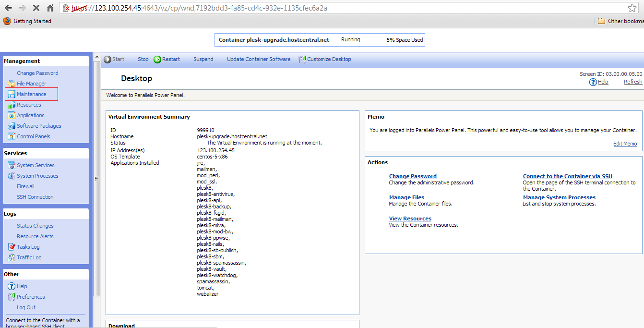Click the Refresh link near Screen ID
Viewport: 644px width, 328px height.
633,82
